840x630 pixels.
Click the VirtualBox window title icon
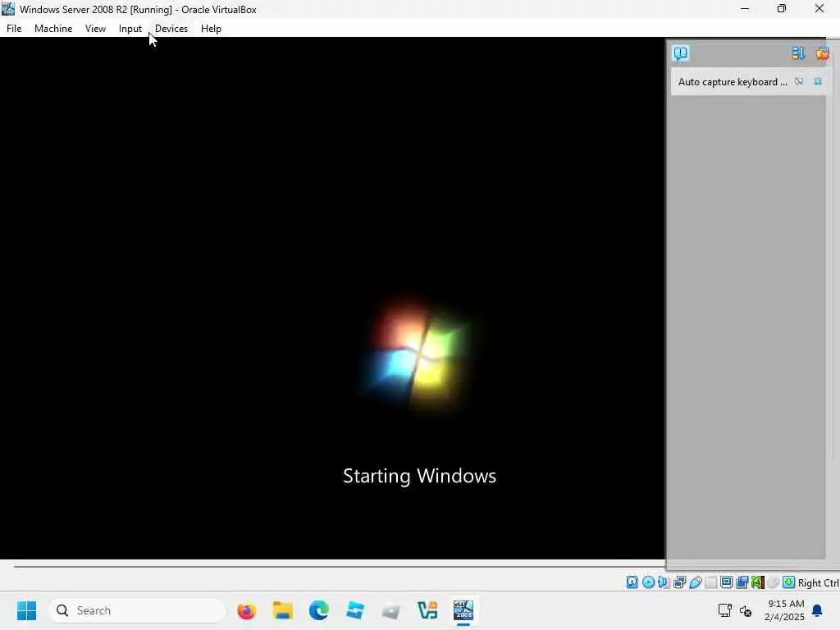click(x=8, y=8)
